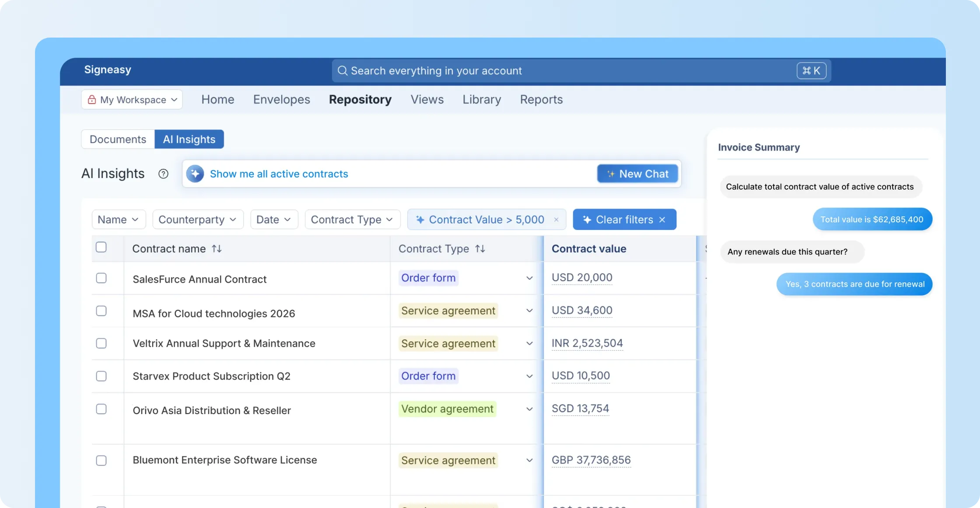The width and height of the screenshot is (980, 508).
Task: Switch to the Documents sub-tab
Action: [x=118, y=139]
